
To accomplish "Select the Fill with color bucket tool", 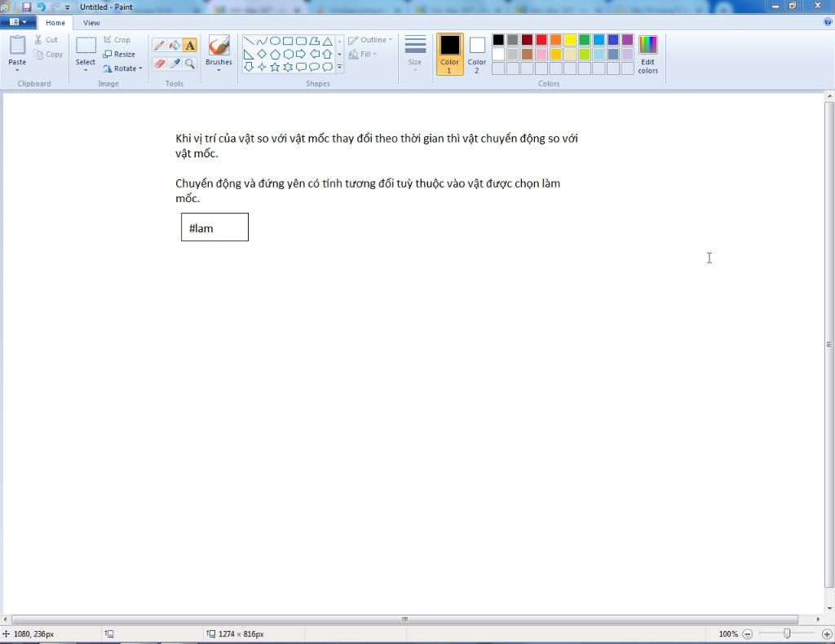I will [x=175, y=45].
